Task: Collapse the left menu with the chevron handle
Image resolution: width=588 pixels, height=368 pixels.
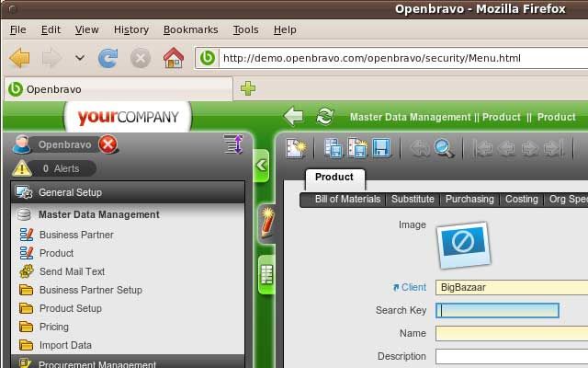Action: (261, 166)
